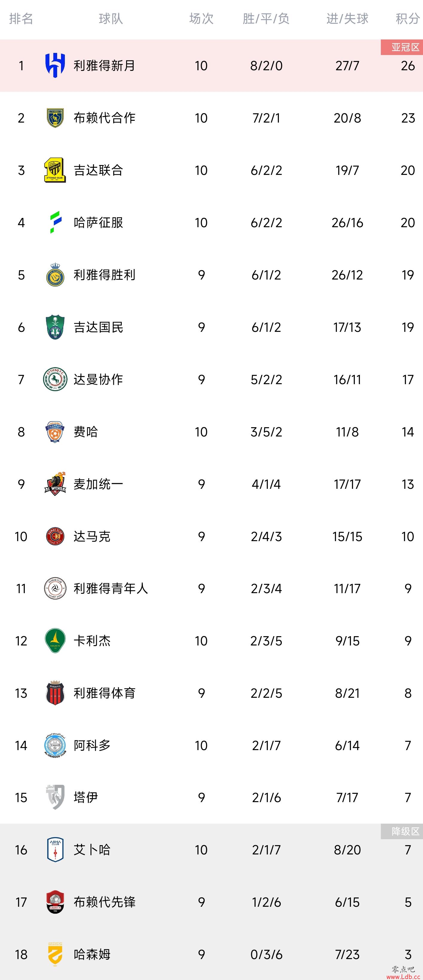Open the 利雅得青年人 team name
423x980 pixels.
point(111,589)
